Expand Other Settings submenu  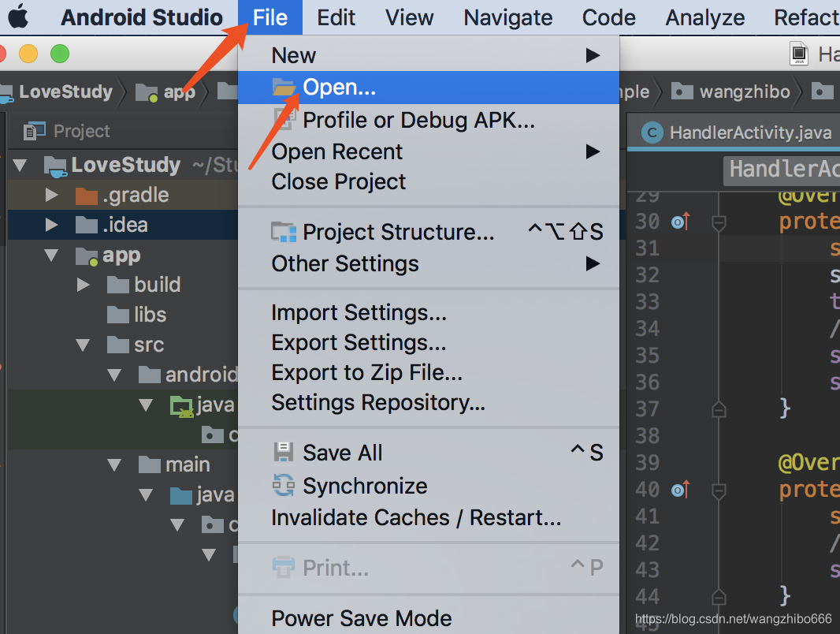[x=429, y=263]
